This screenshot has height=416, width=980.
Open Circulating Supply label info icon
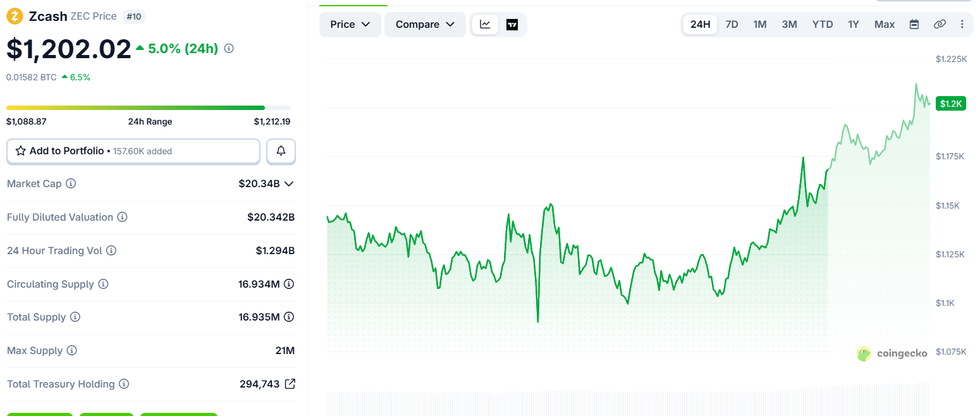point(103,284)
